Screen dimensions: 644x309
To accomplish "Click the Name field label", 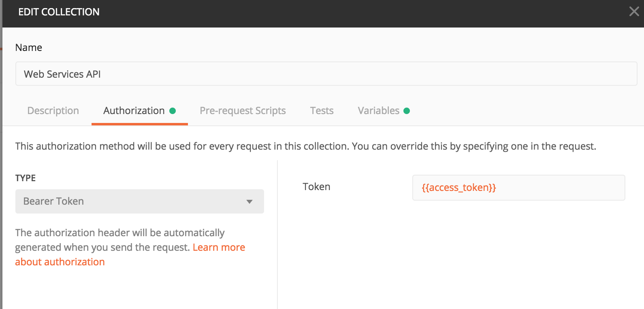I will pyautogui.click(x=29, y=48).
